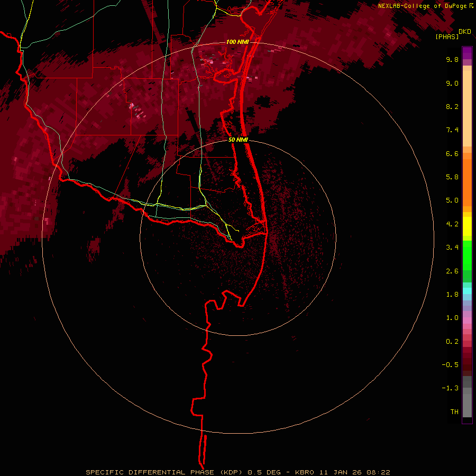Click the 0.5 DEG elevation text
The image size is (476, 476).
point(265,472)
